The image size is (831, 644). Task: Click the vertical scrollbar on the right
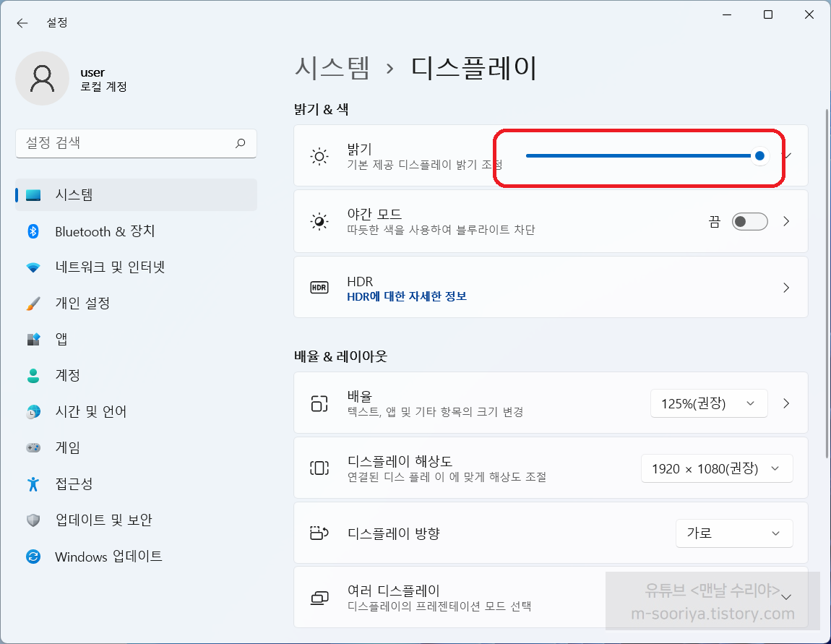point(827,283)
